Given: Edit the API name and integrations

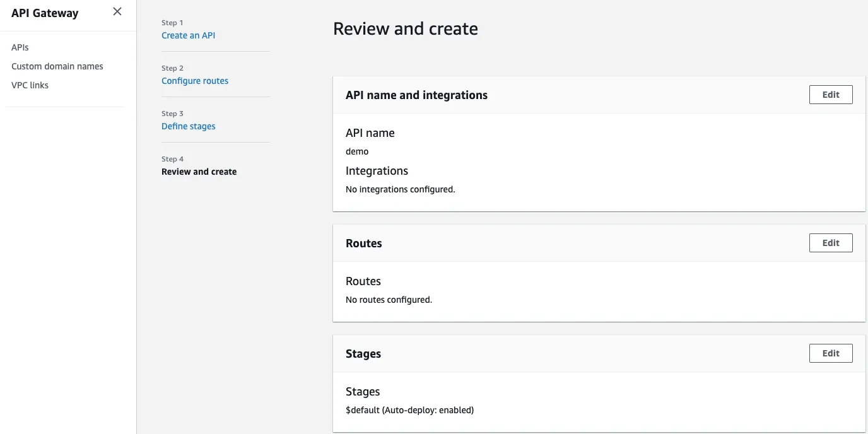Looking at the screenshot, I should tap(830, 94).
